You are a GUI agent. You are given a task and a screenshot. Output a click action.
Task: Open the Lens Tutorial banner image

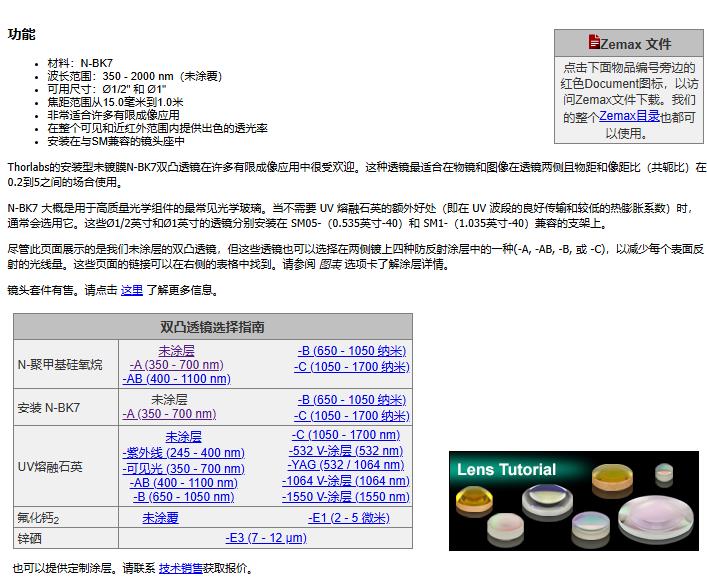(x=574, y=501)
